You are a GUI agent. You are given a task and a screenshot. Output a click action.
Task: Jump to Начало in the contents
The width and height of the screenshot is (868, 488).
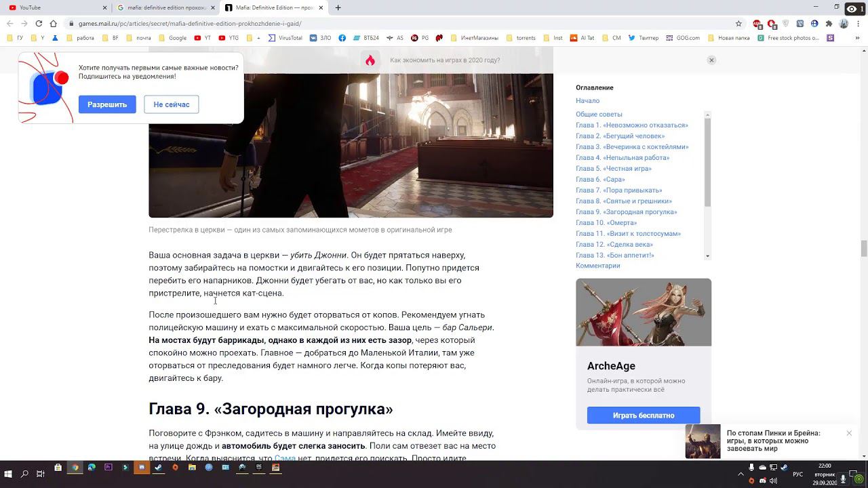tap(587, 101)
